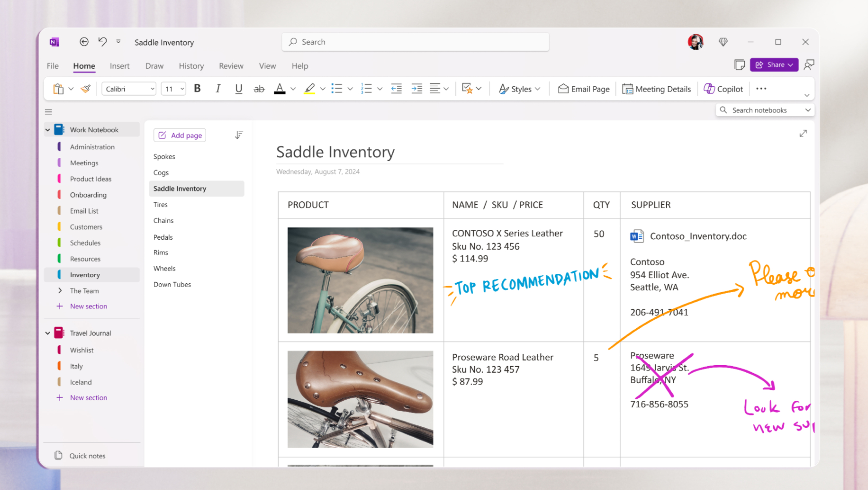This screenshot has height=490, width=868.
Task: Click the OneNote app logo icon
Action: pyautogui.click(x=54, y=42)
